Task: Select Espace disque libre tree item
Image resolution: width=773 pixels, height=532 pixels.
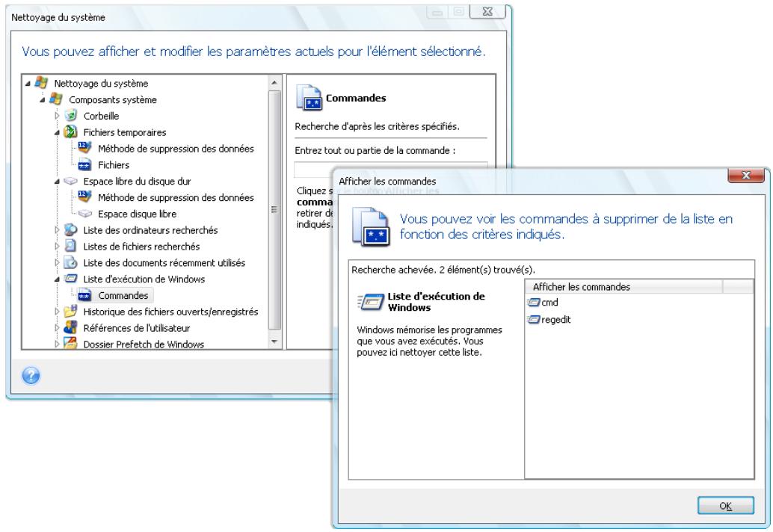Action: (137, 213)
